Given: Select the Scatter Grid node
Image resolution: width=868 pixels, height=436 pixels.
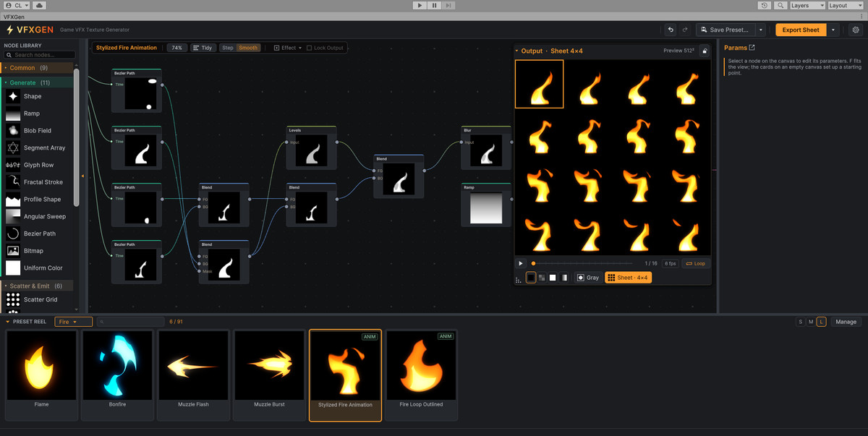Looking at the screenshot, I should pos(38,299).
